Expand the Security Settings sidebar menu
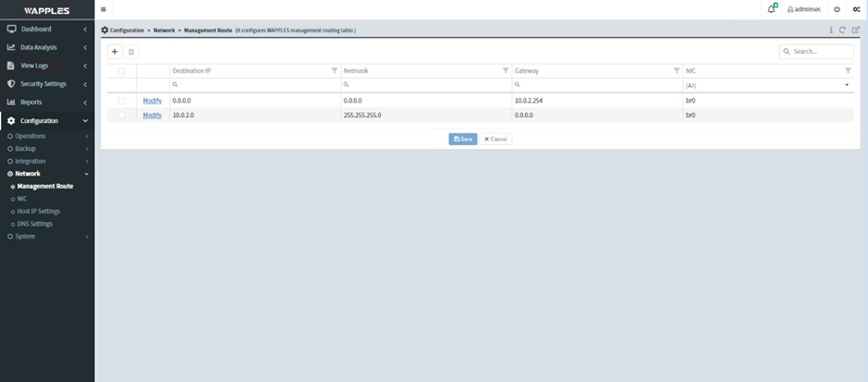 coord(46,84)
